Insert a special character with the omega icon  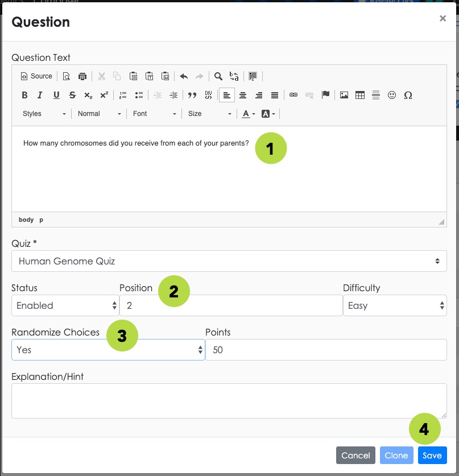pos(408,96)
